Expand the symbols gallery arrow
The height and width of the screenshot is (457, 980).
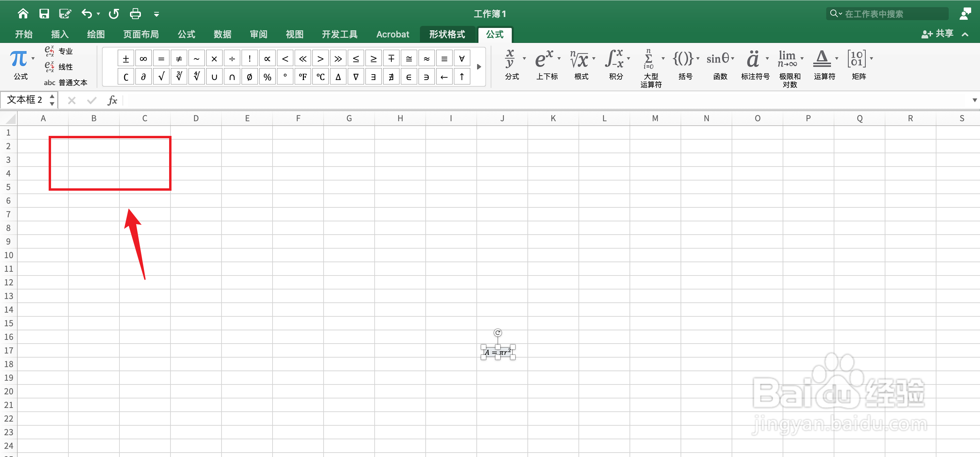479,67
